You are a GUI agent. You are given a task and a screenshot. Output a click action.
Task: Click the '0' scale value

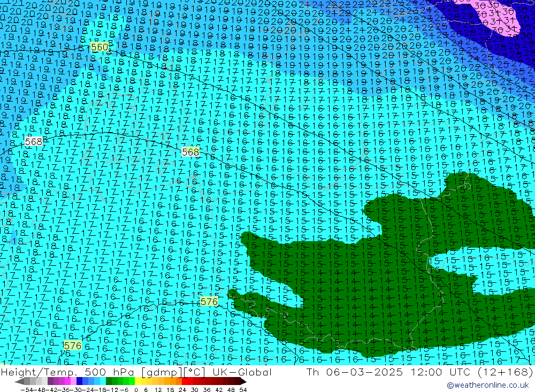coord(136,390)
